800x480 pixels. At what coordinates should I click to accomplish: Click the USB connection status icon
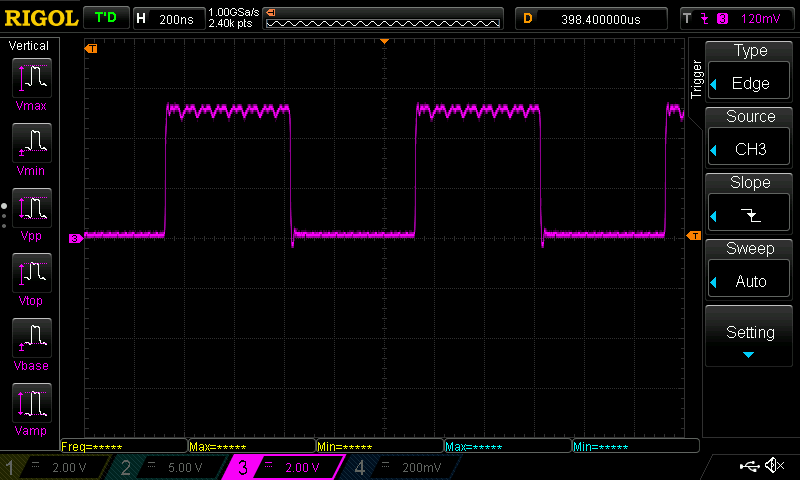coord(749,465)
